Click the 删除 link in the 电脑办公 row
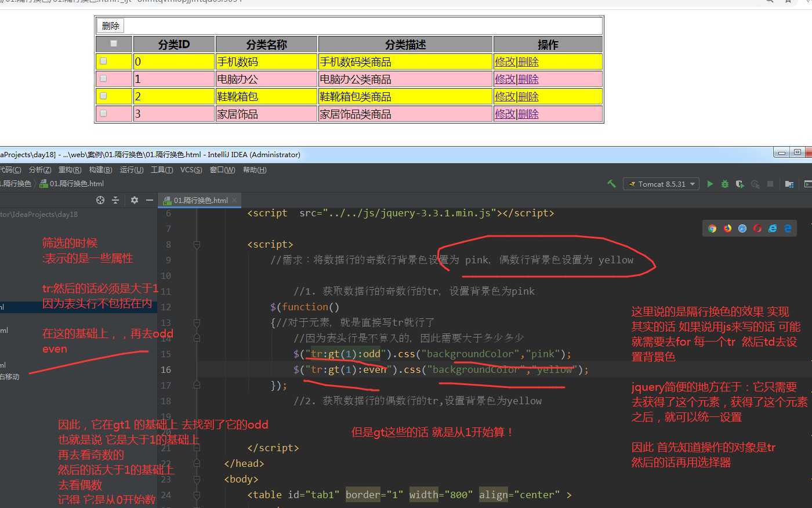 point(528,79)
